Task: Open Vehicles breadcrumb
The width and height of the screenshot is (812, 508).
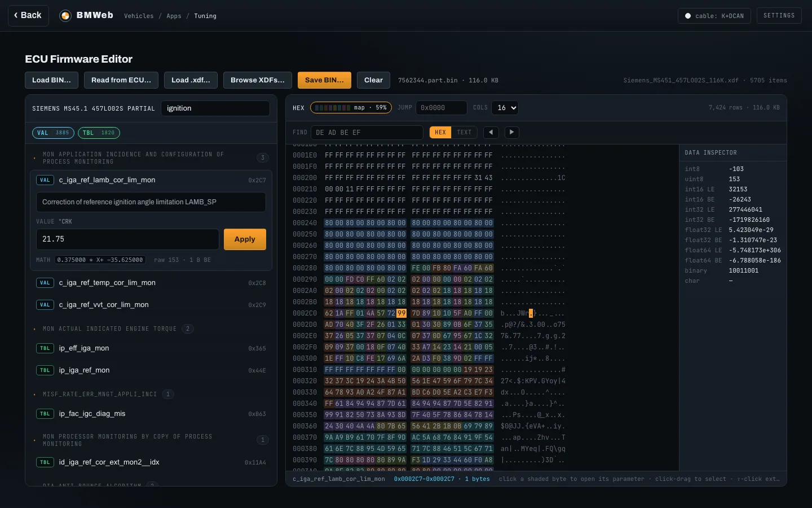Action: 139,16
